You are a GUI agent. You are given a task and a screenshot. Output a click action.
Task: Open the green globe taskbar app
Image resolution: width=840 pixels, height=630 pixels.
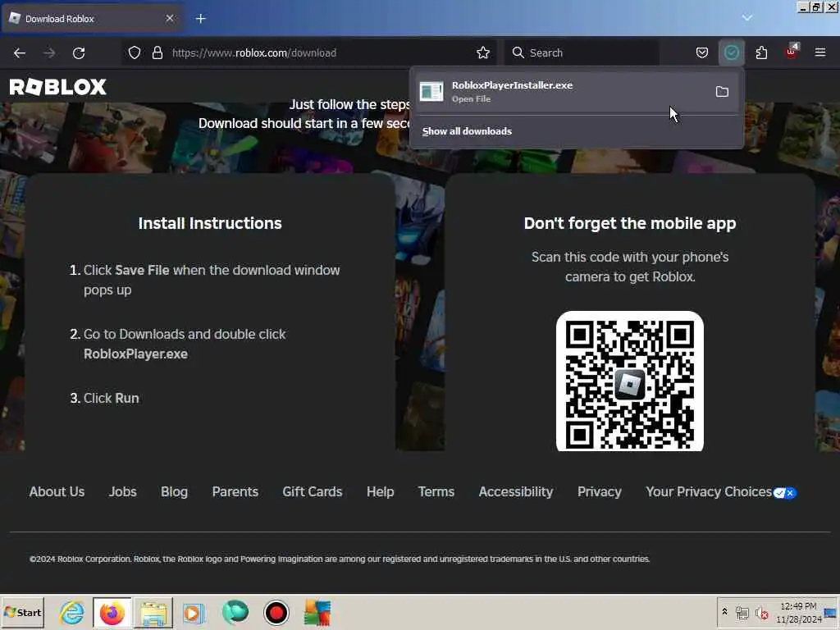click(x=235, y=612)
